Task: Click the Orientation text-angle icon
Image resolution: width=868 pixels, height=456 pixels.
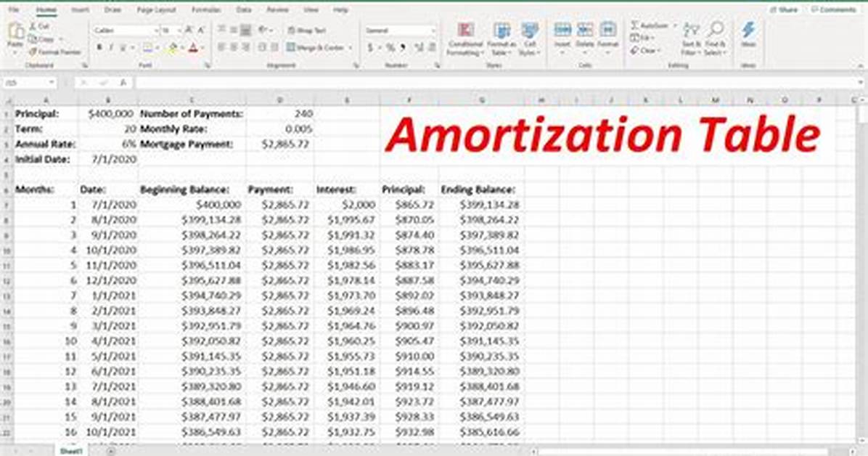Action: tap(263, 30)
